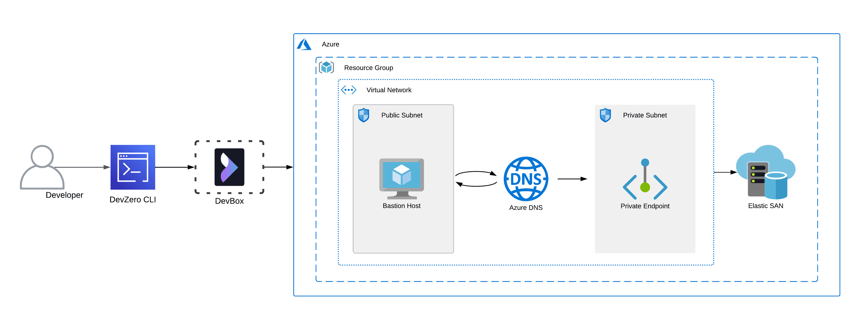The image size is (868, 310).
Task: Click the Developer person icon
Action: pyautogui.click(x=42, y=167)
